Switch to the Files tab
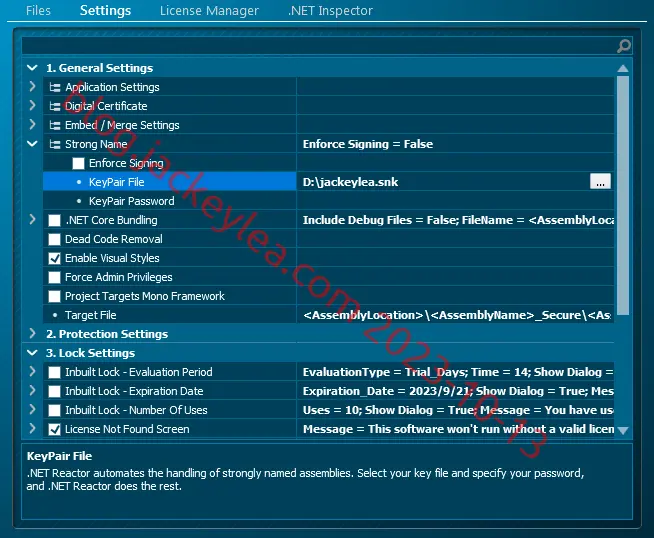Image resolution: width=654 pixels, height=538 pixels. tap(38, 10)
